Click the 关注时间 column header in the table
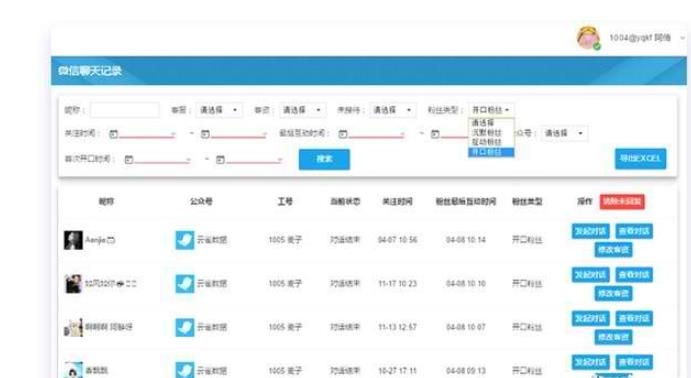The height and width of the screenshot is (378, 691). click(x=397, y=202)
